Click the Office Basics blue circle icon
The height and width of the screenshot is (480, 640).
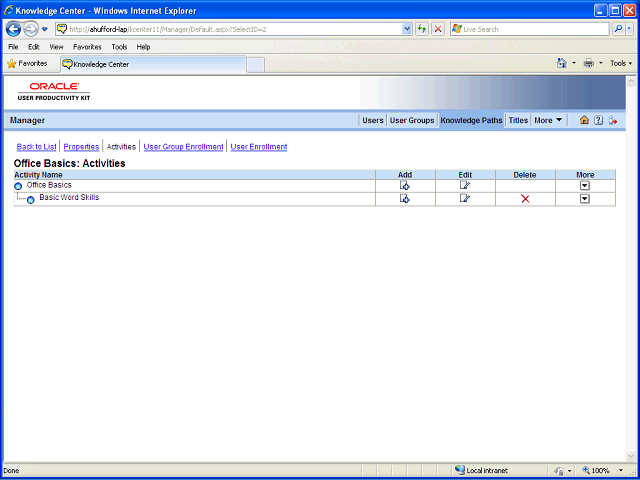pyautogui.click(x=18, y=187)
